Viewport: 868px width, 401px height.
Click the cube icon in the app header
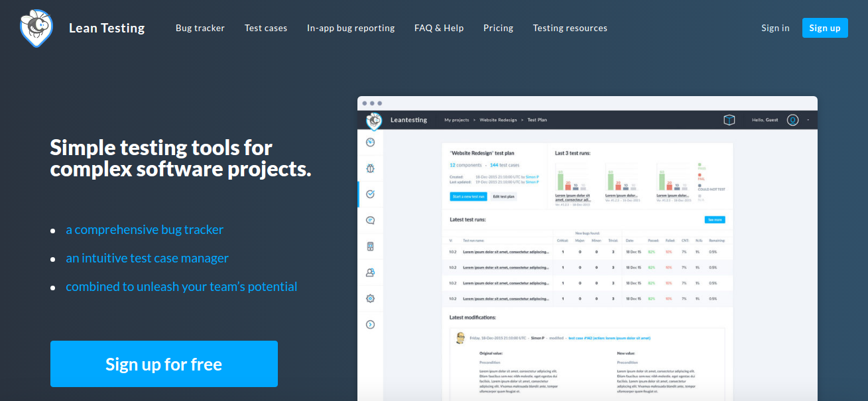pyautogui.click(x=728, y=120)
